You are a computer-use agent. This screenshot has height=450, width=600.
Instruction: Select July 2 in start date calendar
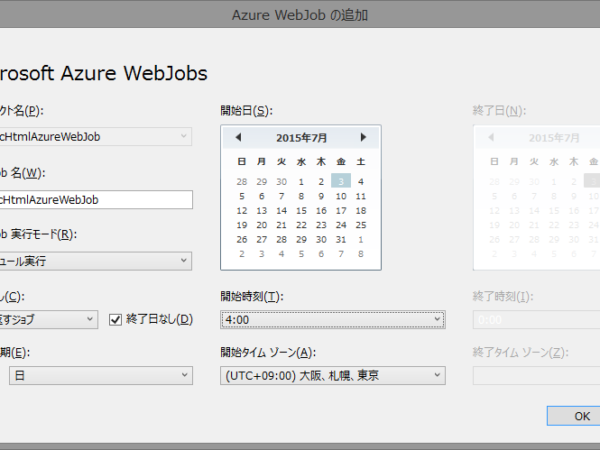321,181
